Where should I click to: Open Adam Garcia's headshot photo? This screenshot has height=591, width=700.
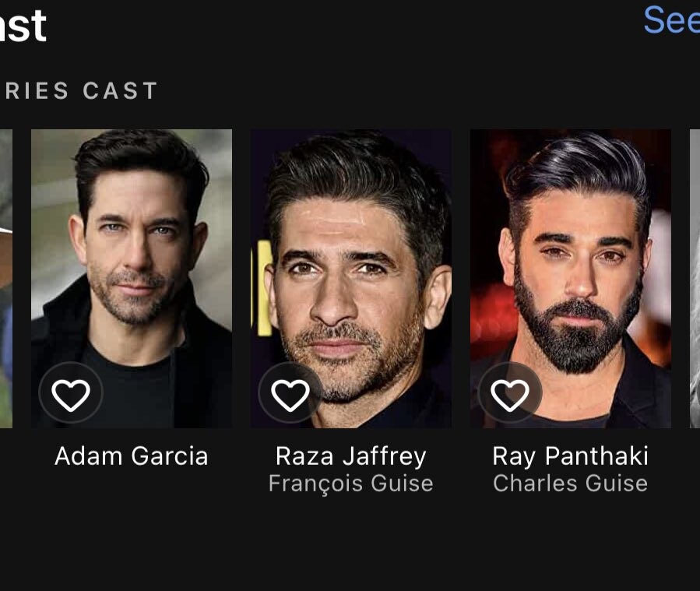click(x=132, y=279)
